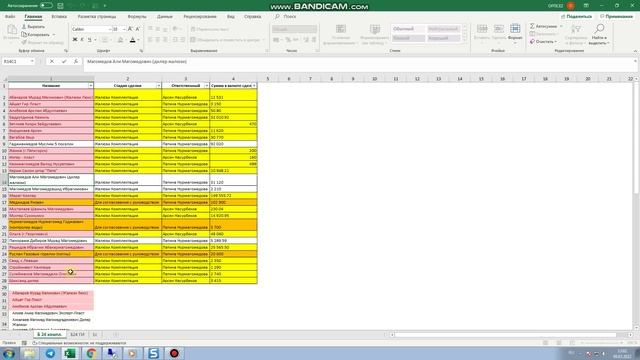Open the Вид ribbon tab
This screenshot has height=360, width=640.
coord(231,17)
